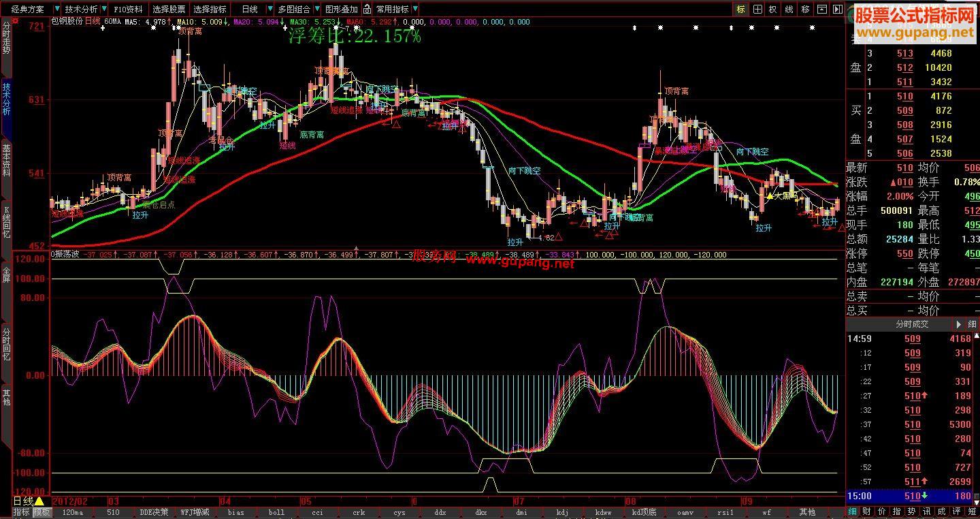This screenshot has height=519, width=980.
Task: Select the 模板 bottom tab
Action: (x=42, y=512)
